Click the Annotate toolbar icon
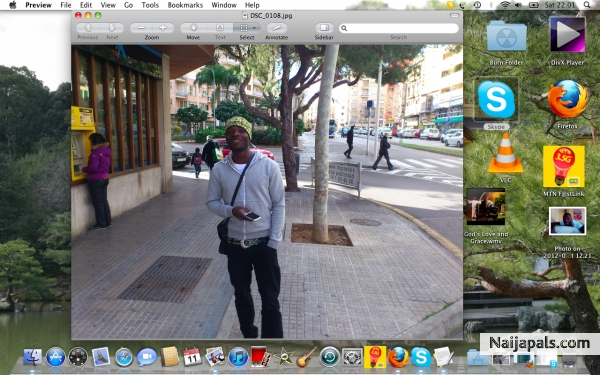 (277, 28)
